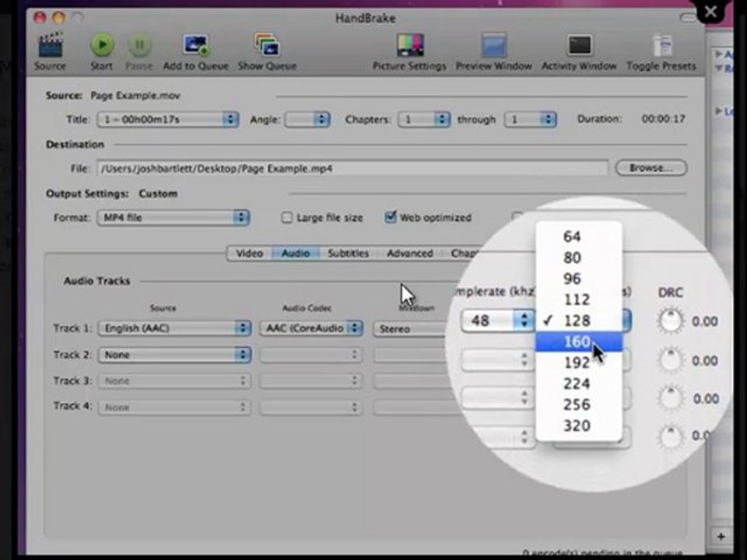Image resolution: width=747 pixels, height=560 pixels.
Task: Choose 64 in the bitrate menu
Action: coord(579,236)
